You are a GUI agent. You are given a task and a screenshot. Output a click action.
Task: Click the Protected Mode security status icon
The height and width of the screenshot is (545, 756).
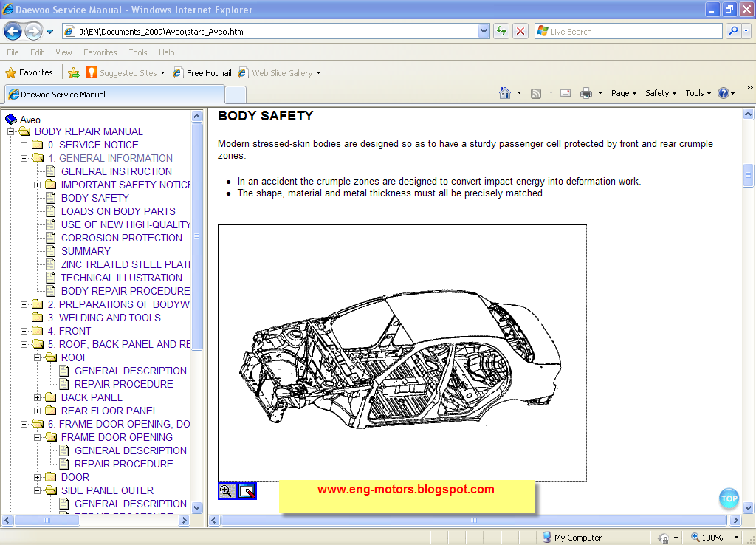coord(664,538)
